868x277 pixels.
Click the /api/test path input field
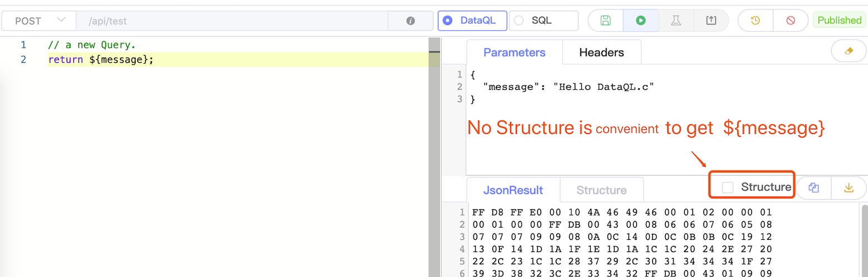click(233, 21)
